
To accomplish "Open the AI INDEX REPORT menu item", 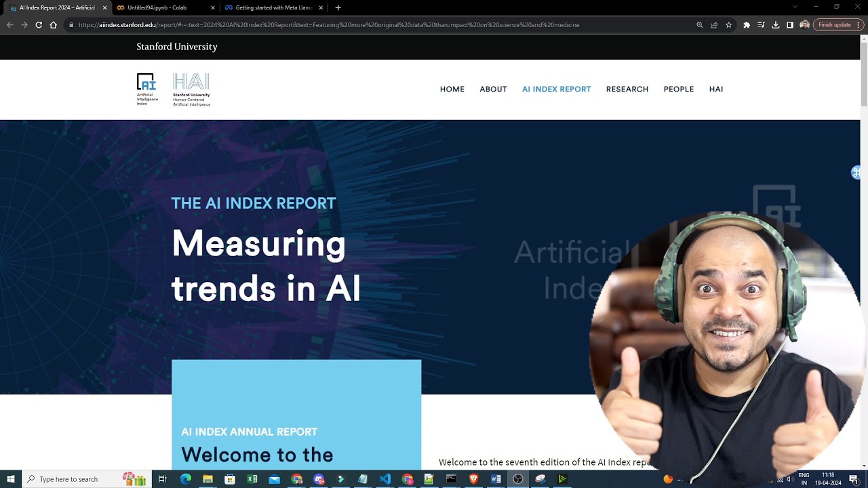I will coord(556,89).
